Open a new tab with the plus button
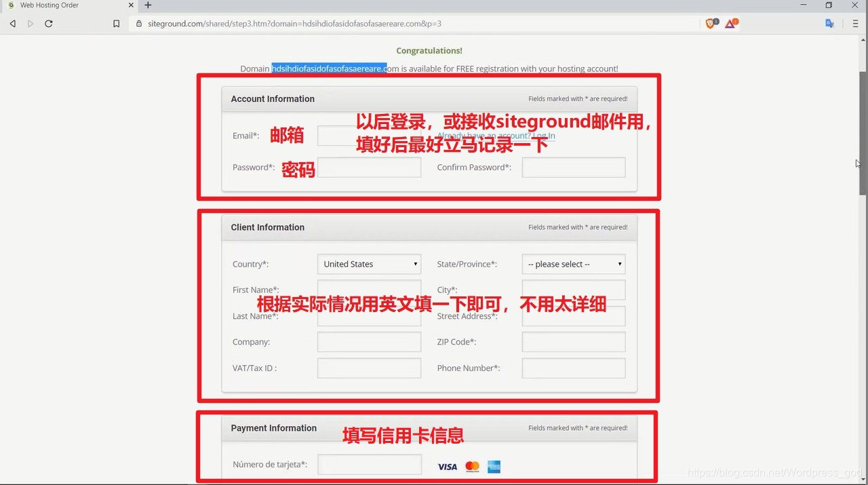This screenshot has height=485, width=868. [148, 5]
